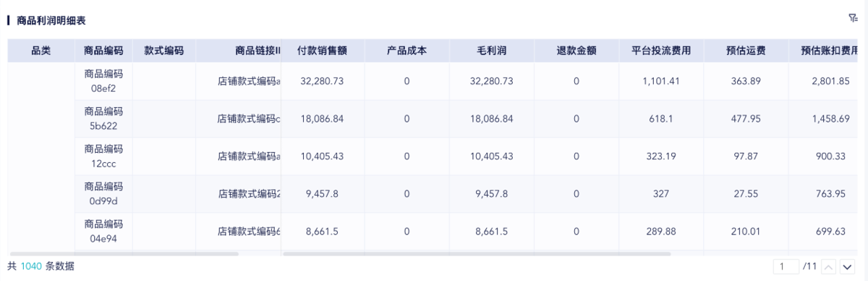The height and width of the screenshot is (281, 868).
Task: Click the 退款金额 column header
Action: pyautogui.click(x=576, y=51)
